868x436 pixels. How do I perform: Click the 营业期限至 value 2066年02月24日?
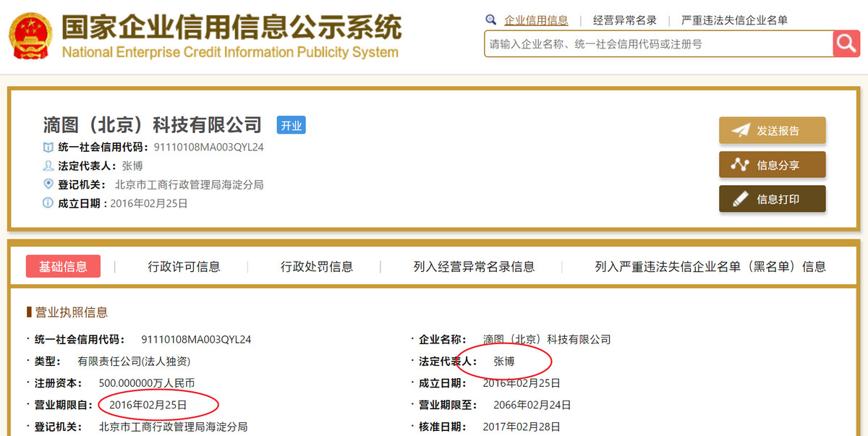point(532,405)
